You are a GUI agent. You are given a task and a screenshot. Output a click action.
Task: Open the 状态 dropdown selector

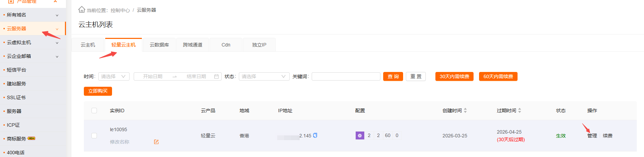pos(264,76)
